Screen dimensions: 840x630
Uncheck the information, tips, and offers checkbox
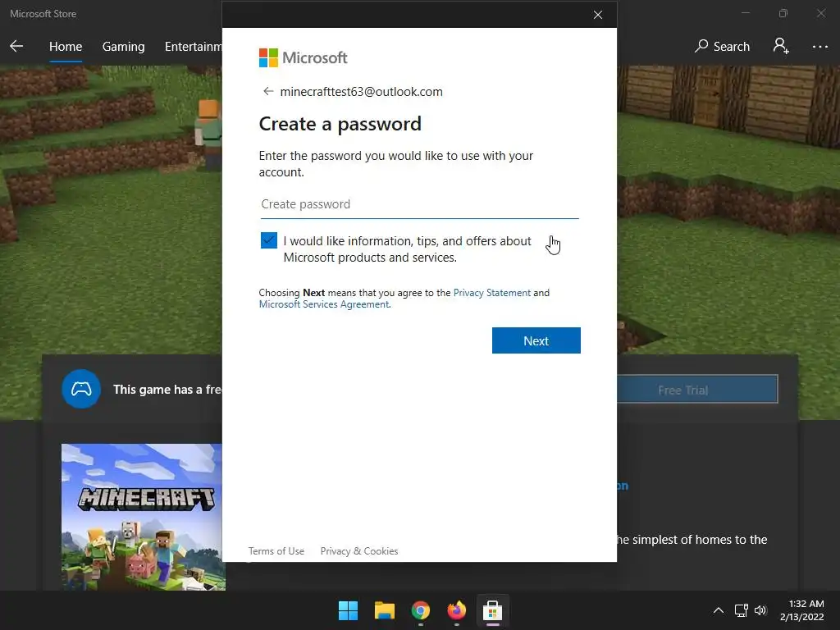pos(269,240)
